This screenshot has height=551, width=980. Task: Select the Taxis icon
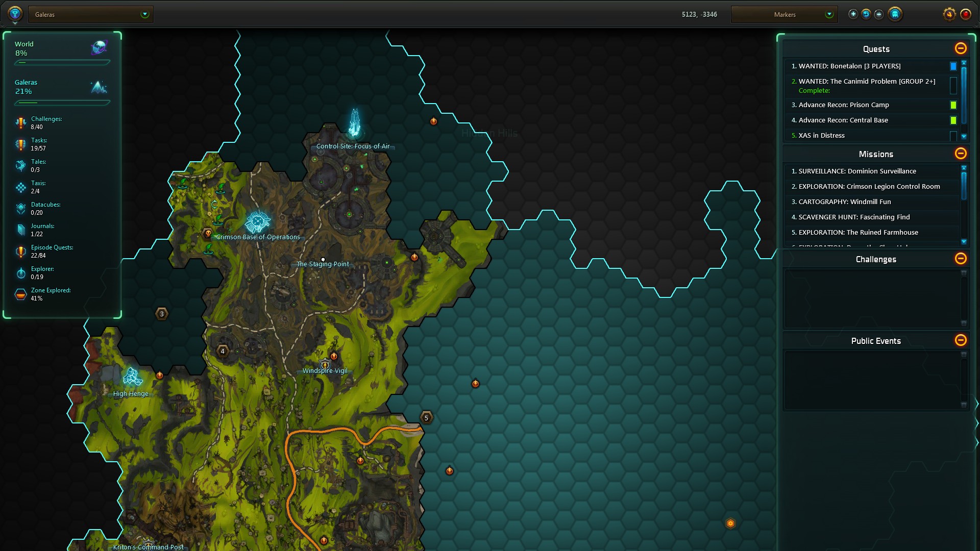tap(20, 187)
